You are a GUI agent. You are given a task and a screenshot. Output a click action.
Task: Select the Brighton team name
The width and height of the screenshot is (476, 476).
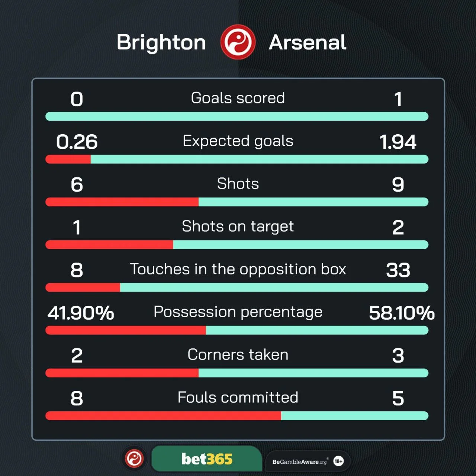point(161,42)
